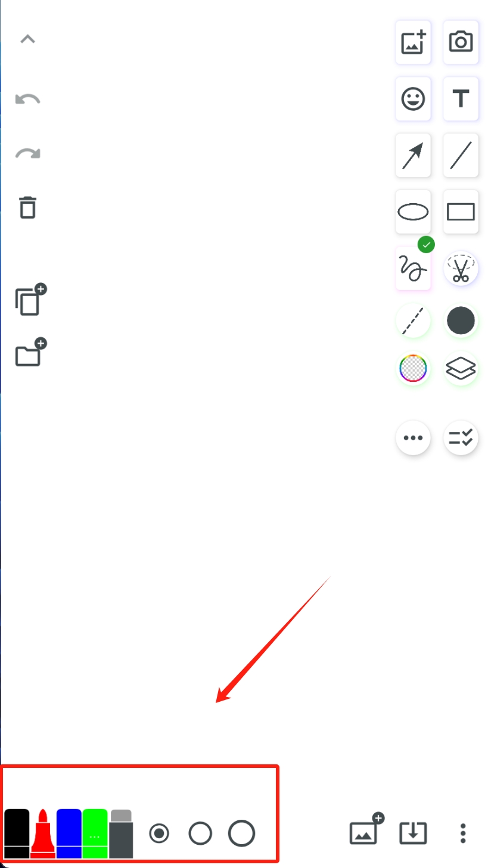Screen dimensions: 488x868
Task: Select the Ellipse shape tool
Action: coord(413,211)
